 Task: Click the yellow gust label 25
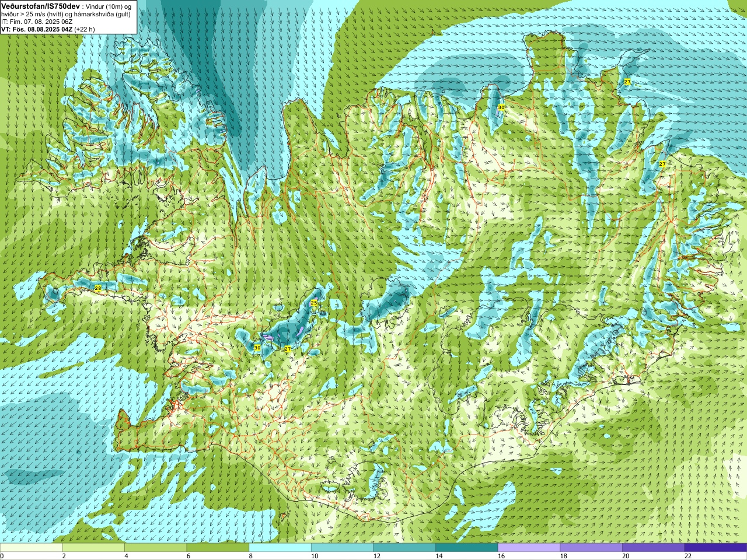(314, 303)
